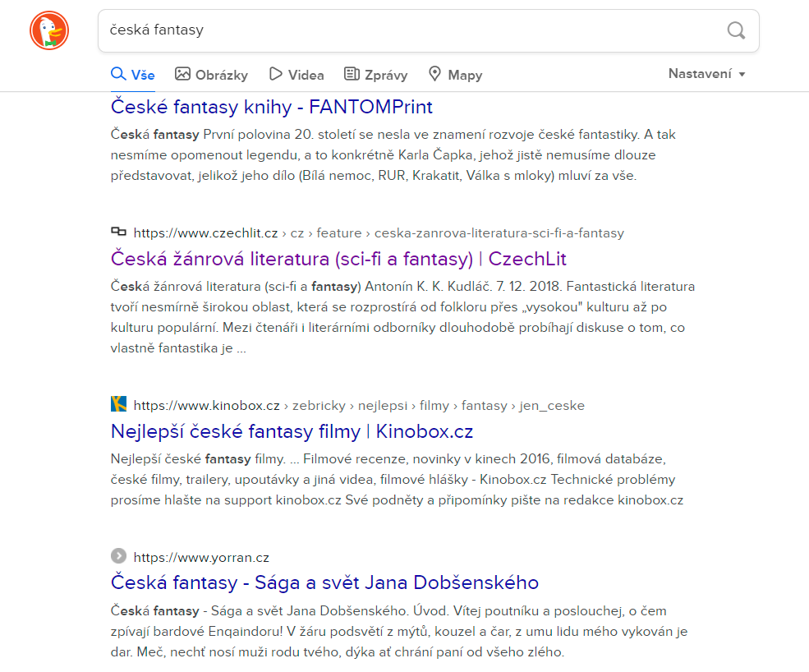Switch to the Videa tab

click(296, 75)
